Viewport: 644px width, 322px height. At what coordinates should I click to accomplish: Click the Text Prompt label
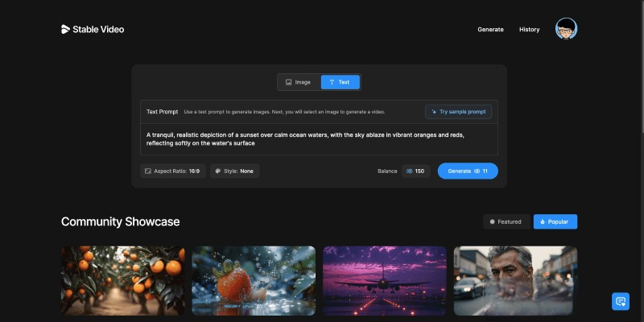click(163, 112)
